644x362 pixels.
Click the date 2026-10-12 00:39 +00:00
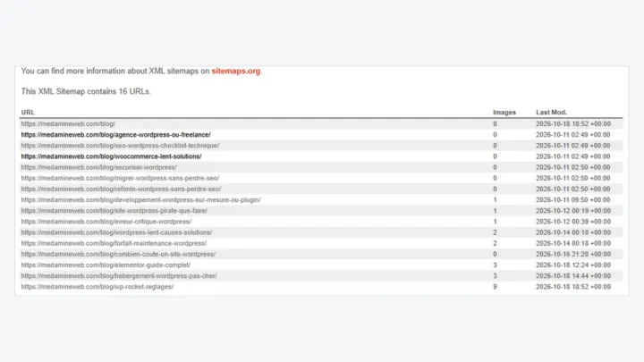coord(573,222)
